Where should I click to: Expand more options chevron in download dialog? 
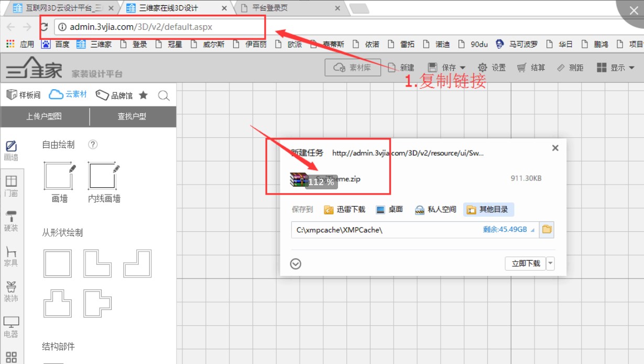[296, 264]
